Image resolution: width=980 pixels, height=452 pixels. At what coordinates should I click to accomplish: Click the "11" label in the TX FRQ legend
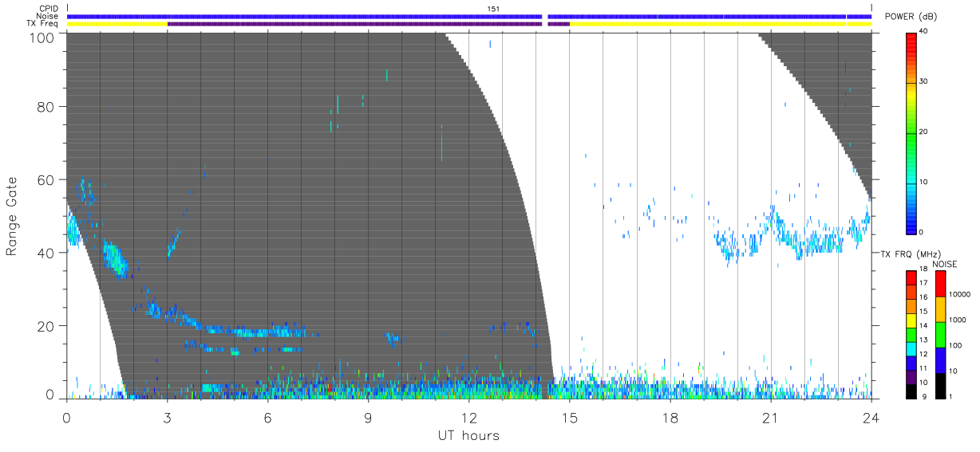coord(924,368)
